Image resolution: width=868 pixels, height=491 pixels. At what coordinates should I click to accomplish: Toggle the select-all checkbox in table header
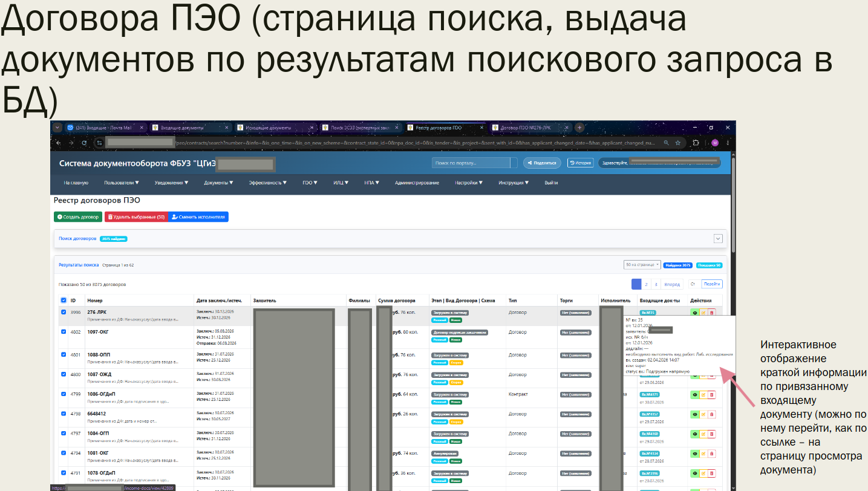click(x=64, y=301)
